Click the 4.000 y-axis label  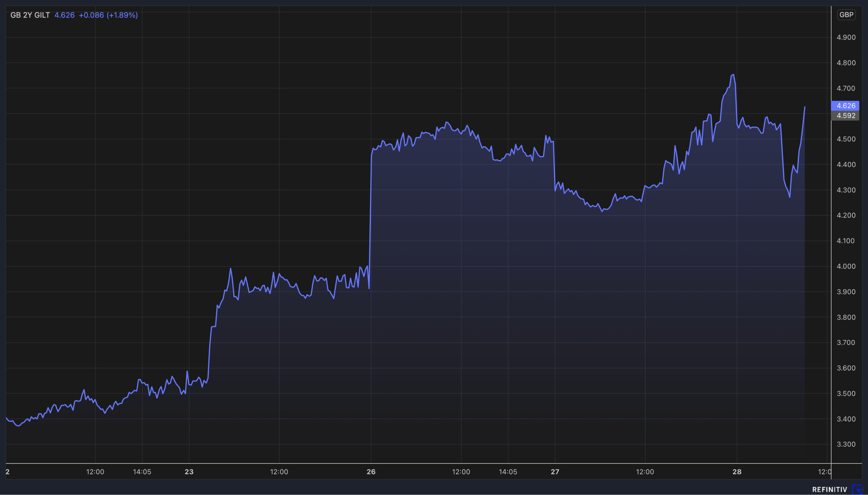[846, 266]
